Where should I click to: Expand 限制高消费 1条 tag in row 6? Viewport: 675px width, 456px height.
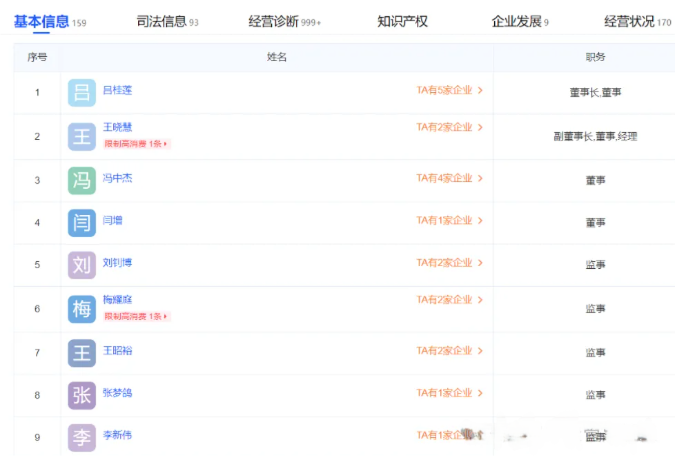tap(137, 316)
